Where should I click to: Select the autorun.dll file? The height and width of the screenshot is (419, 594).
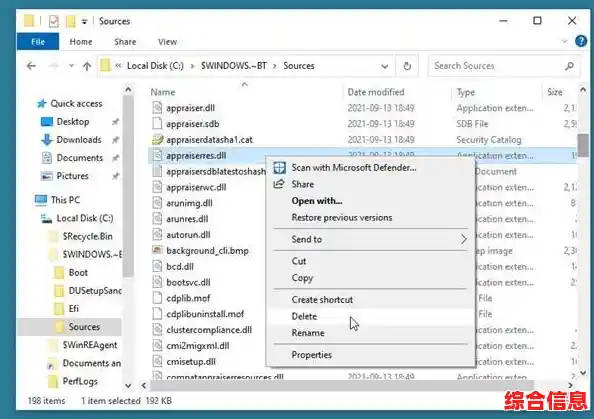188,235
